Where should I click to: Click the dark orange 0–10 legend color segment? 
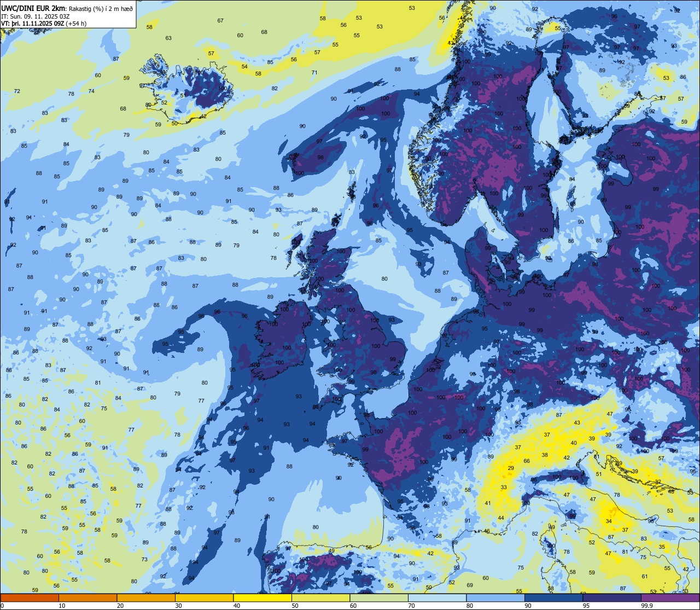(x=30, y=597)
